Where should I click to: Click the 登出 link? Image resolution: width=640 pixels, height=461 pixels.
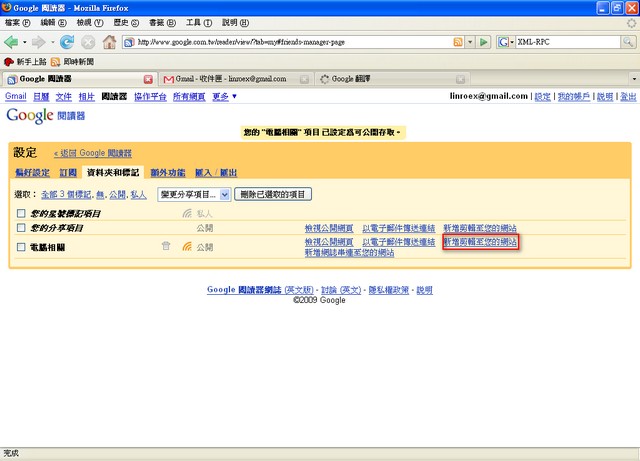tap(628, 97)
